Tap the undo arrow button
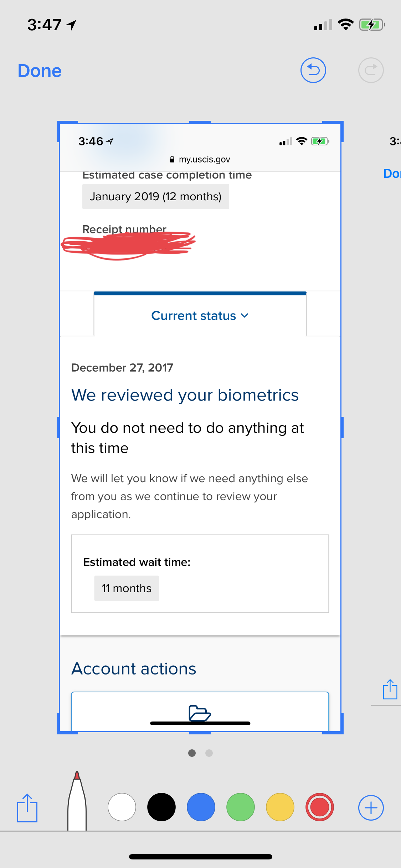The image size is (401, 868). click(x=313, y=70)
